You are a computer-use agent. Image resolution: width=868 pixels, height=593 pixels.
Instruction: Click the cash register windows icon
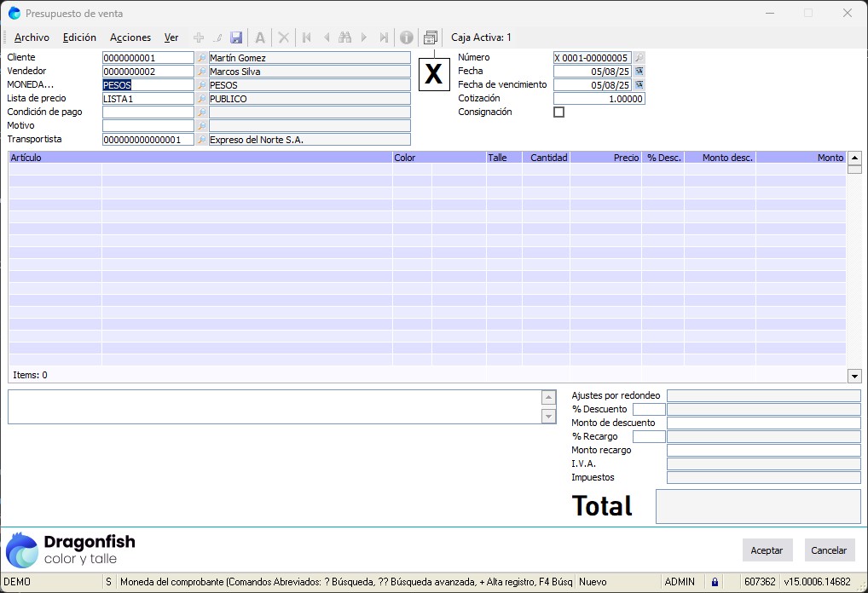431,37
